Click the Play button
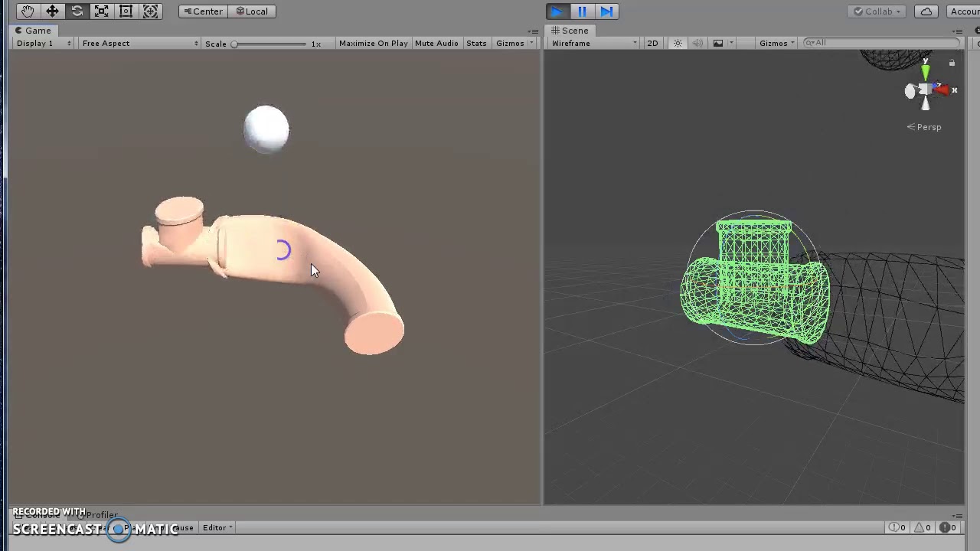980x551 pixels. tap(557, 11)
